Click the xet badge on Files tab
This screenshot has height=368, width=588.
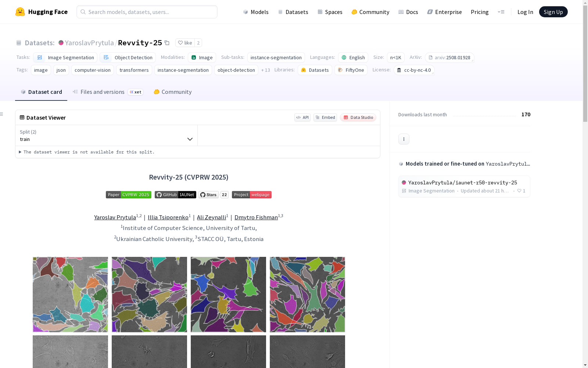click(136, 92)
